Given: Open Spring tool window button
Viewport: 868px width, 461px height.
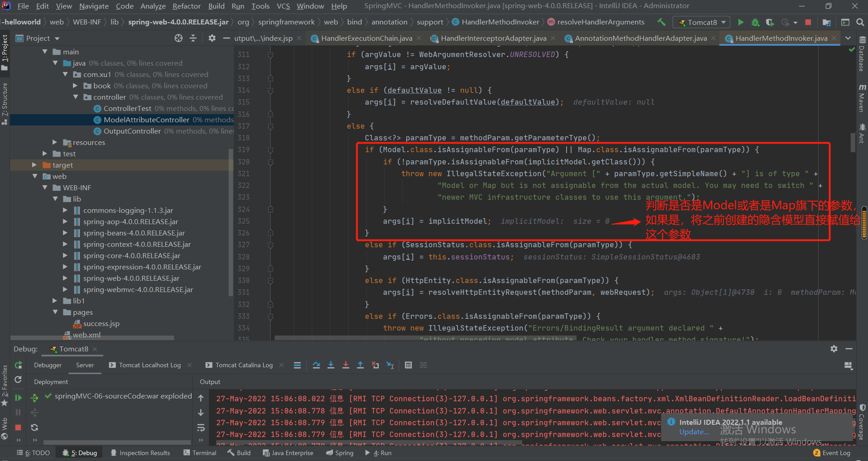Looking at the screenshot, I should (x=339, y=453).
